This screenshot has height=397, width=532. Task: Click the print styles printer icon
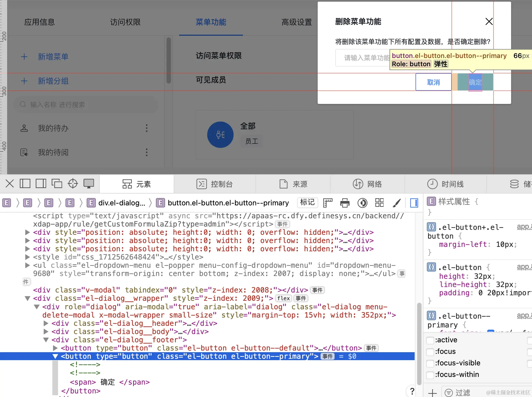(x=345, y=203)
